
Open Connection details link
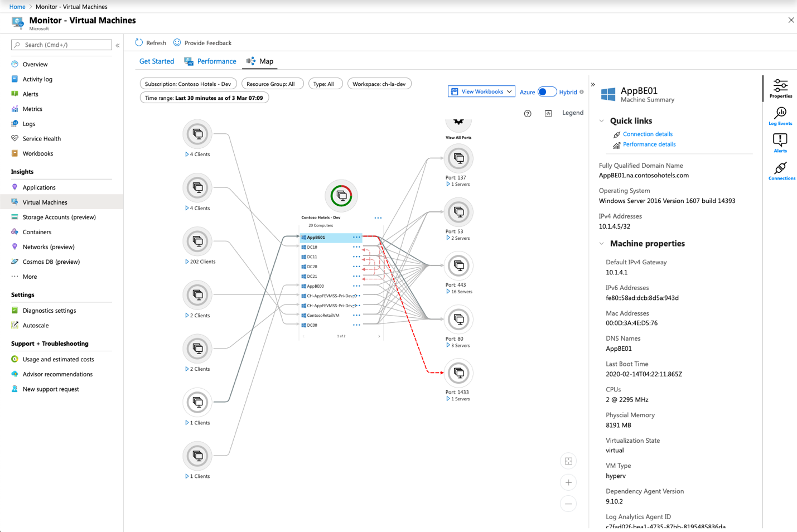[648, 134]
